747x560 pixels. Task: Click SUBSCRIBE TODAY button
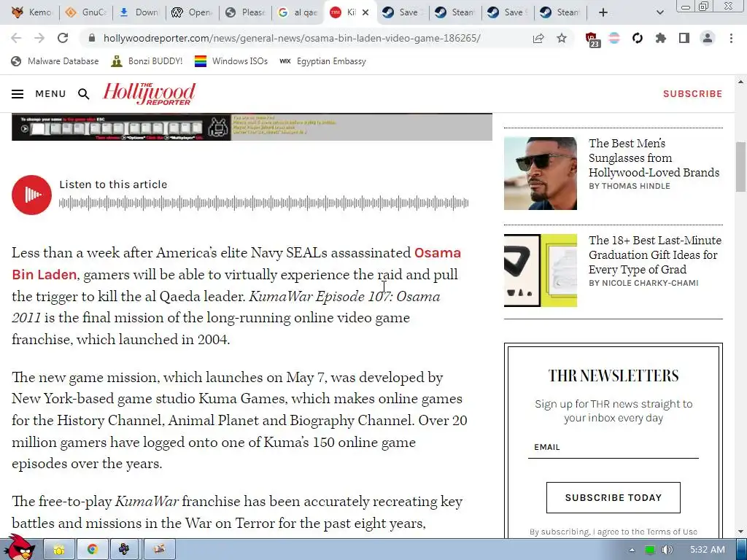point(613,497)
